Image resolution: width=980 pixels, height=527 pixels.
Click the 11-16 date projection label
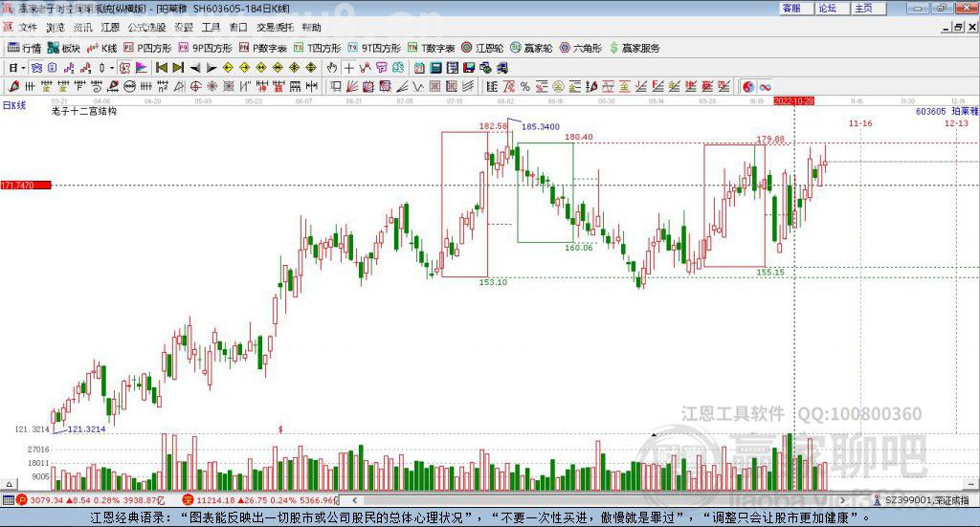[x=860, y=123]
